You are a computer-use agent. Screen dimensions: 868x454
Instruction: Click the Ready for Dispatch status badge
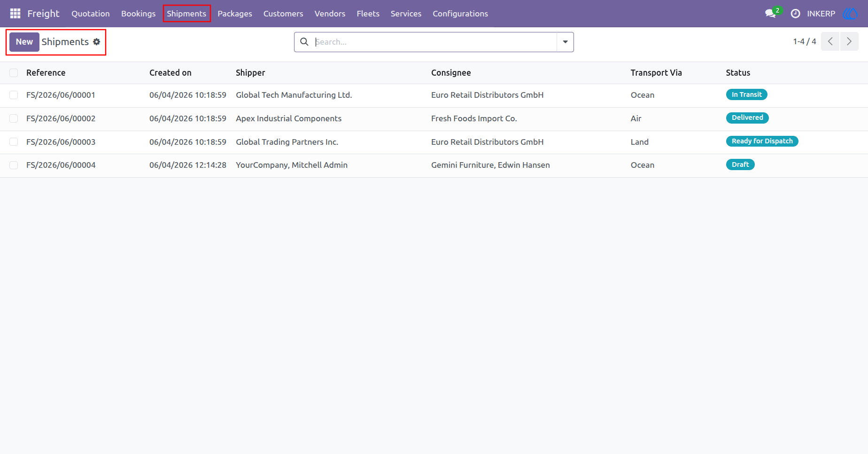pyautogui.click(x=762, y=141)
